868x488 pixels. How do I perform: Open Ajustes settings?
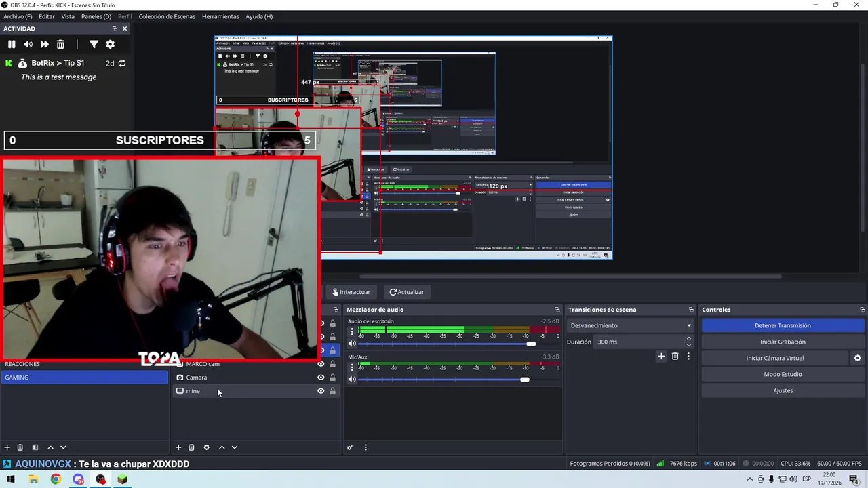point(783,390)
